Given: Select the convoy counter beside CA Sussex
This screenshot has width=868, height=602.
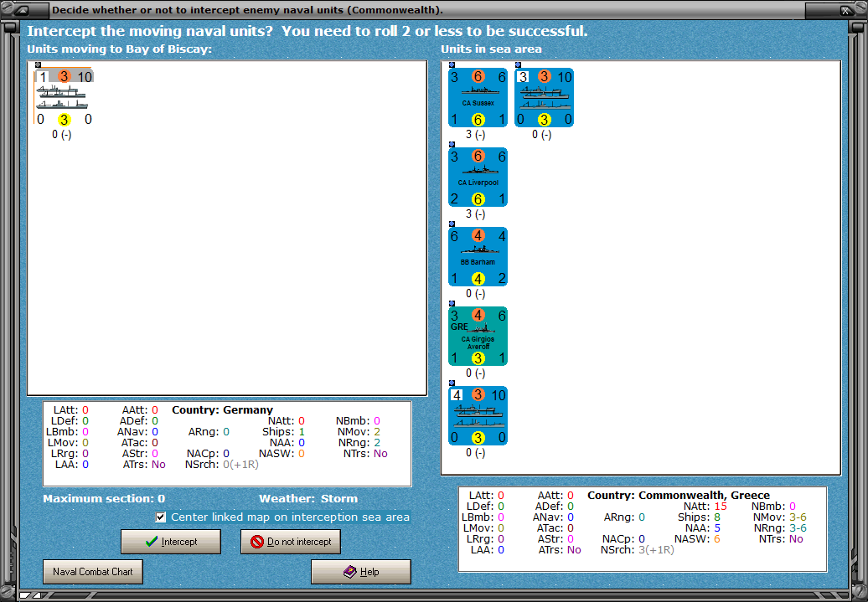Looking at the screenshot, I should 544,98.
